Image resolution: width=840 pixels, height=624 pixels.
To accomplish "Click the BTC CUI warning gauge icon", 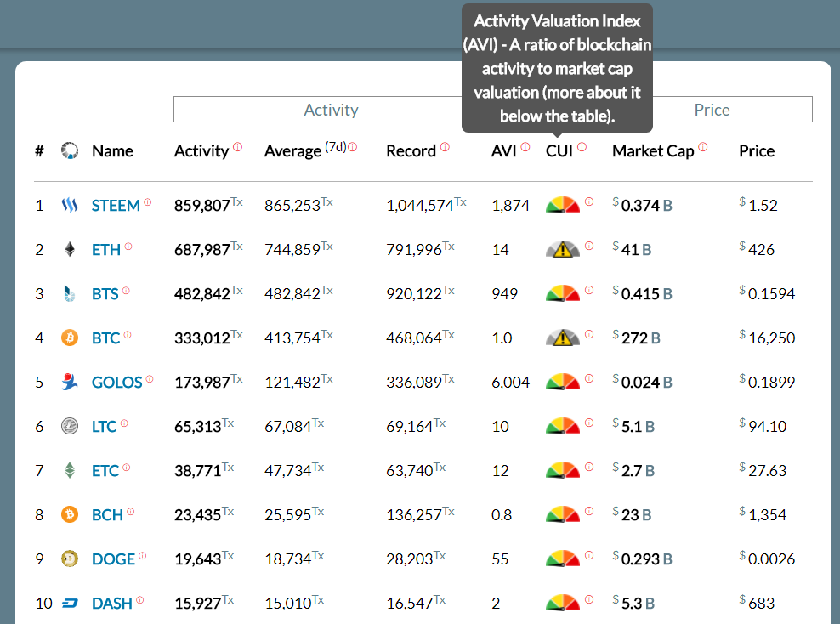I will (563, 338).
